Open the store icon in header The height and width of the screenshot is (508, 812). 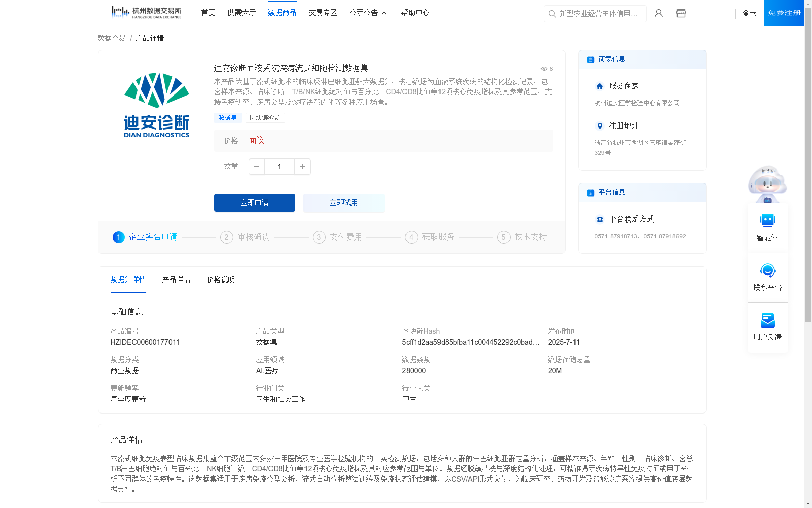[x=681, y=13]
